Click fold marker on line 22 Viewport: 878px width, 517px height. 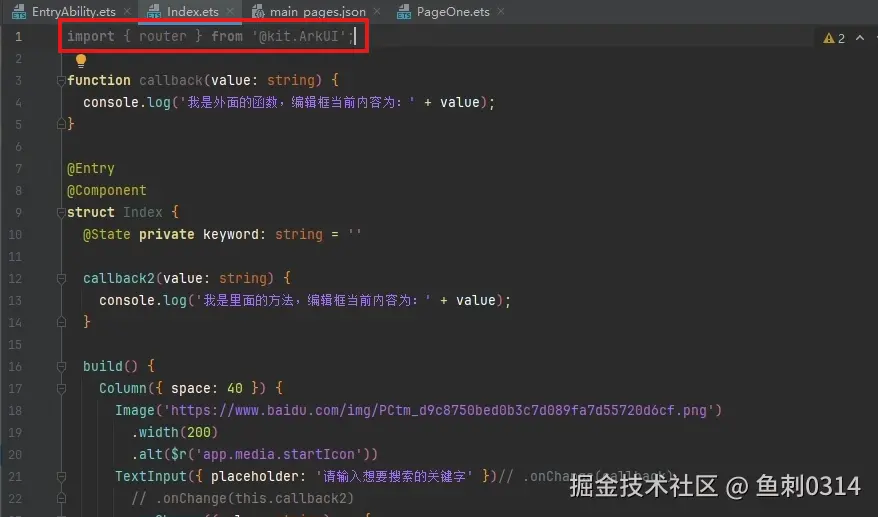(61, 498)
